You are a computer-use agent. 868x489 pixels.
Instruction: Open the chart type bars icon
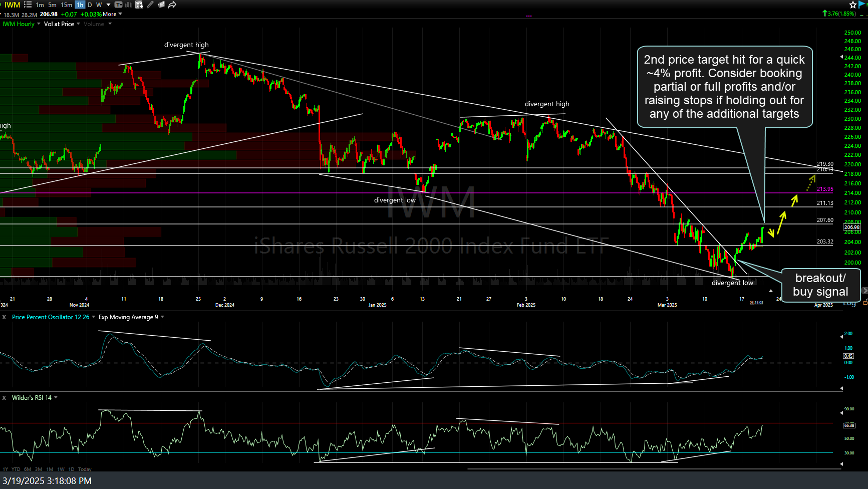[x=128, y=5]
